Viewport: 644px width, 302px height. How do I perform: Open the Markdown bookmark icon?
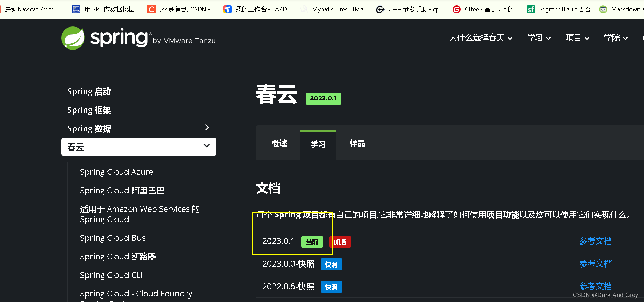pyautogui.click(x=603, y=9)
